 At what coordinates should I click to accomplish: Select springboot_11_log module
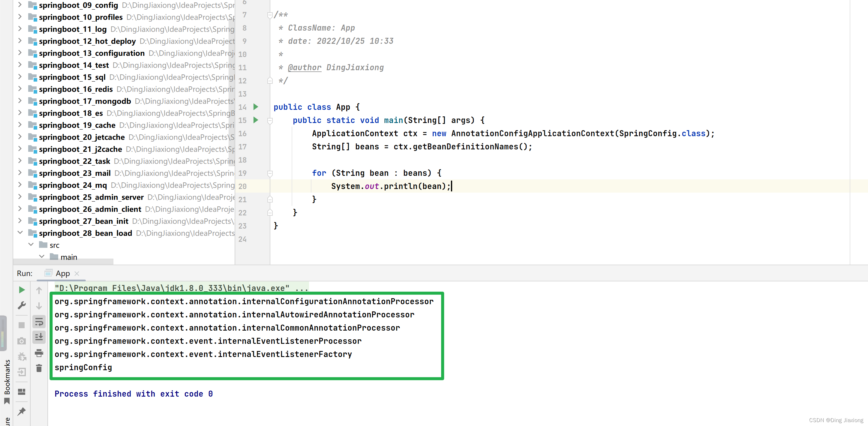pos(73,29)
